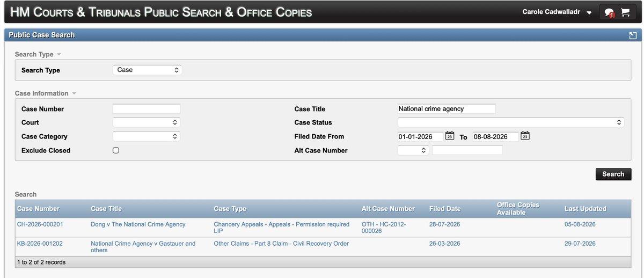
Task: Sort by Case Title column header
Action: tap(106, 209)
